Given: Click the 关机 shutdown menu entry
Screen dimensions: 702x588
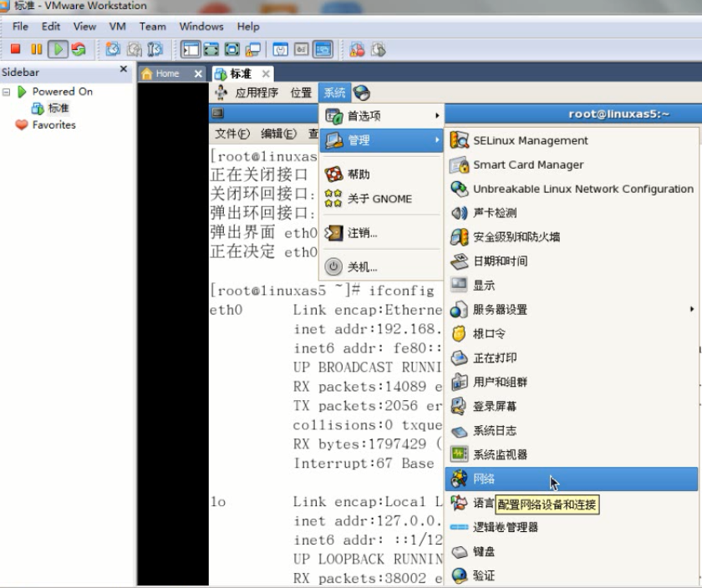Looking at the screenshot, I should tap(382, 267).
